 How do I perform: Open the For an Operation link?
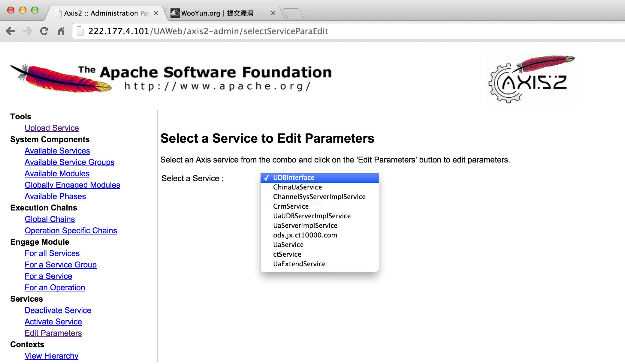[55, 288]
